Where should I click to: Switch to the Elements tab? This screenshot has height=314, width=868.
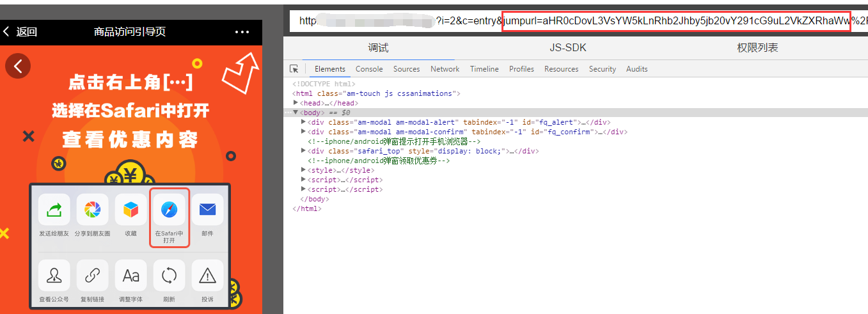tap(330, 69)
